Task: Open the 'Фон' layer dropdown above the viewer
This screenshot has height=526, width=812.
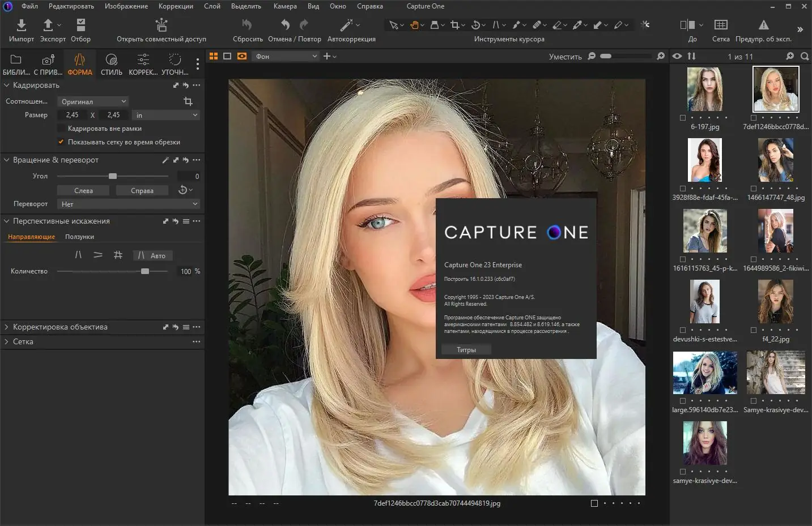Action: click(285, 56)
